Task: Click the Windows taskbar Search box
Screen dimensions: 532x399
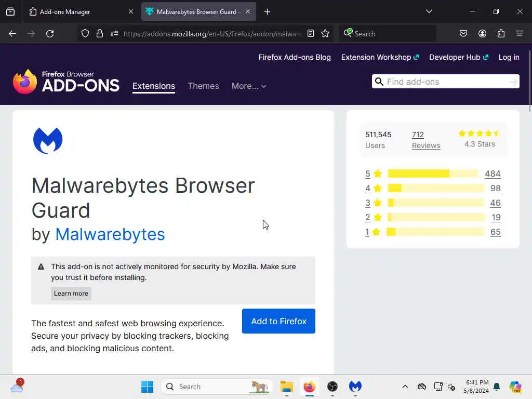Action: coord(217,387)
